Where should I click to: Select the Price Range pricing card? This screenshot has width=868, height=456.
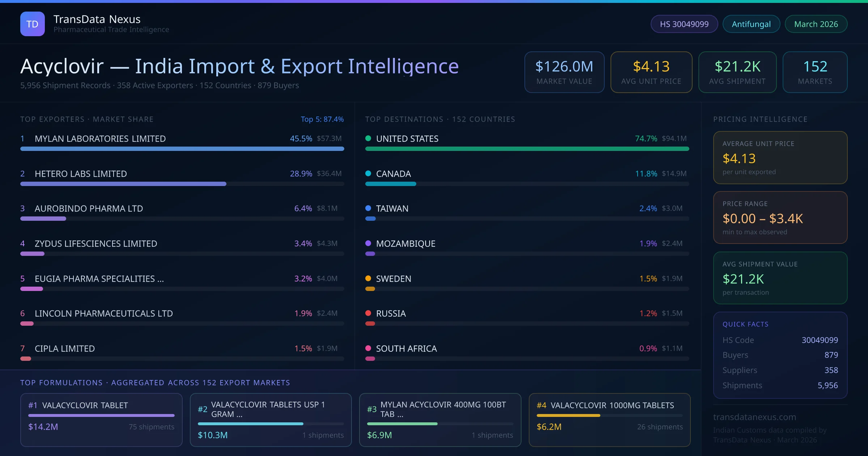pyautogui.click(x=780, y=218)
